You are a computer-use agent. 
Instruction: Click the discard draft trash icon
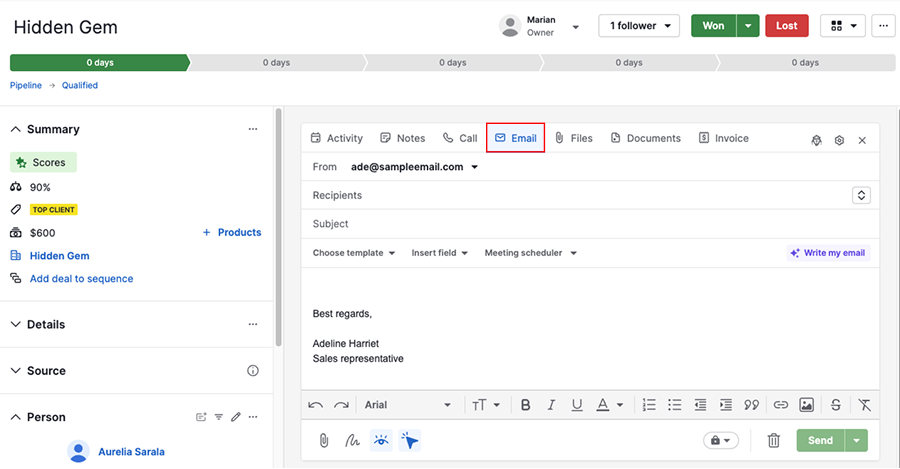[x=773, y=440]
